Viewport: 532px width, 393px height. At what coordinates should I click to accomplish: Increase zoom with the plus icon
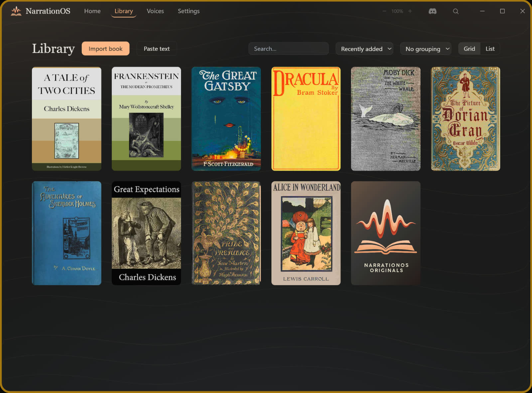pyautogui.click(x=410, y=11)
